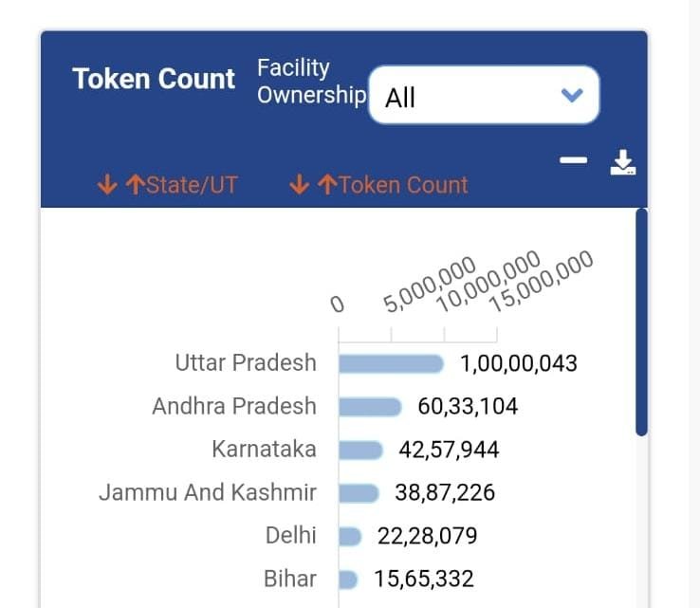
Task: Open the Facility Ownership dropdown
Action: pos(484,95)
